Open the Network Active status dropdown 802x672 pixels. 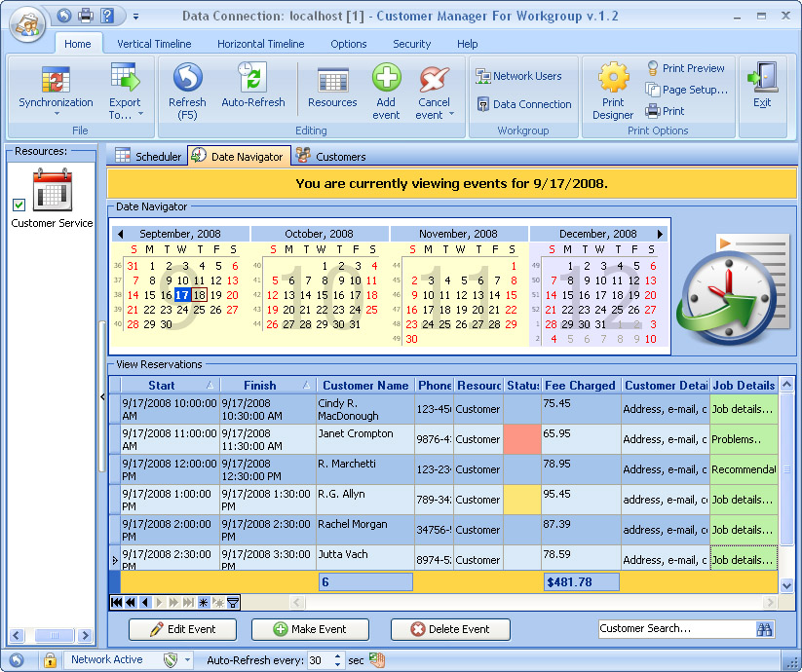click(x=187, y=660)
